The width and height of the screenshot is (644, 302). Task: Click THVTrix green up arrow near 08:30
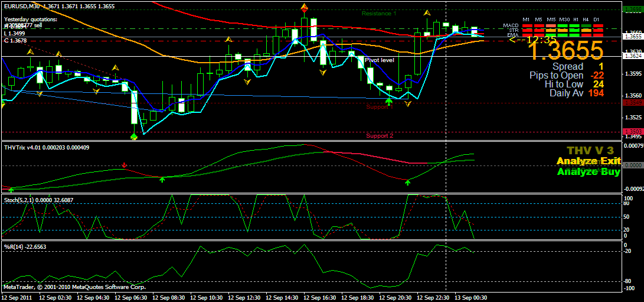coord(162,180)
